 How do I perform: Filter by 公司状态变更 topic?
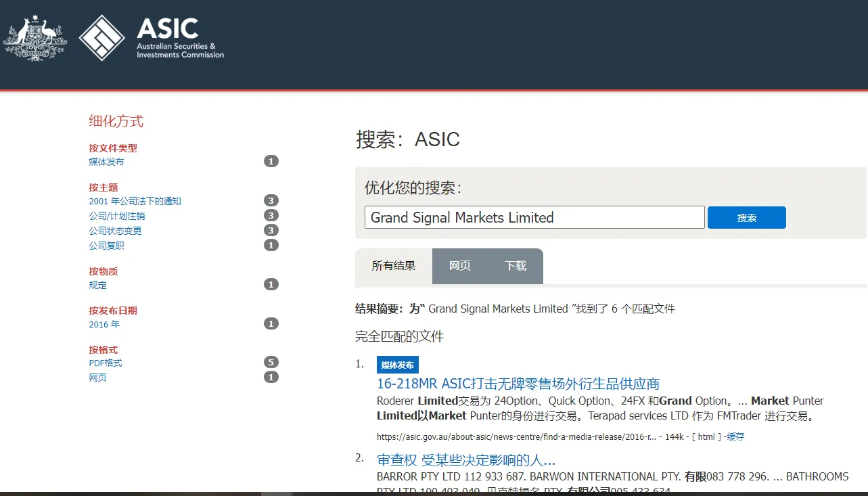[x=115, y=231]
